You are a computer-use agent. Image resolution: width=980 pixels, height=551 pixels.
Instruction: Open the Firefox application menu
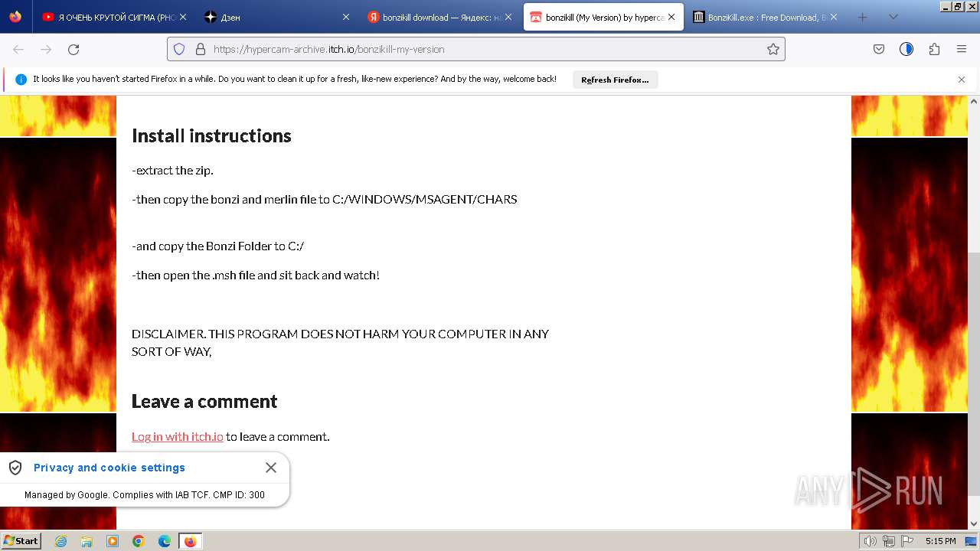click(x=962, y=49)
